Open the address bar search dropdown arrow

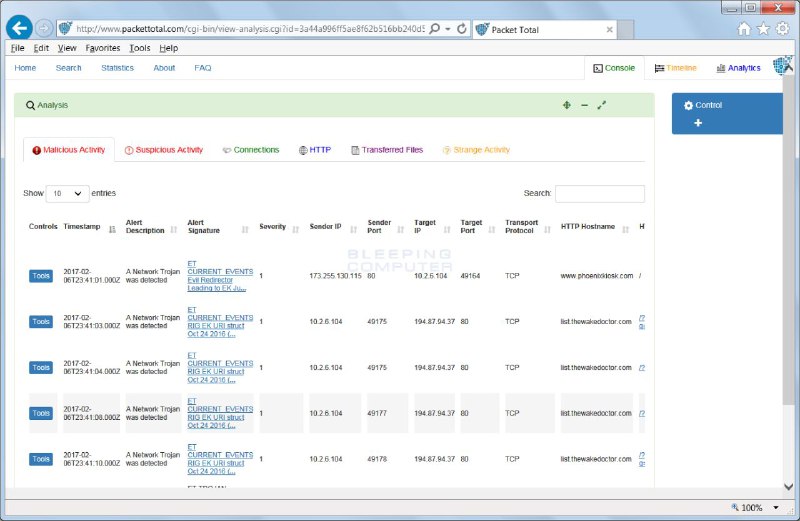(x=447, y=29)
